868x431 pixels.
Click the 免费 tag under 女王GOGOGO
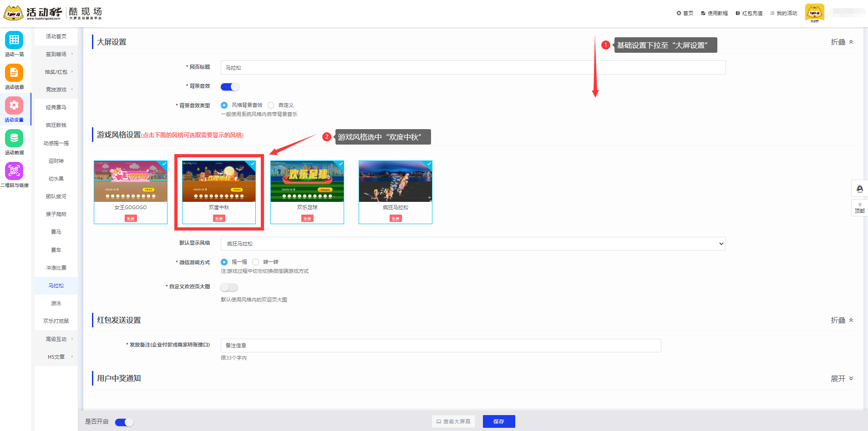131,219
